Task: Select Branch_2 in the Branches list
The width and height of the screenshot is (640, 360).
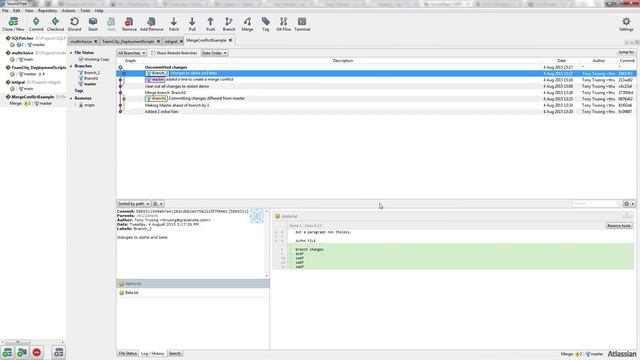Action: click(x=91, y=73)
